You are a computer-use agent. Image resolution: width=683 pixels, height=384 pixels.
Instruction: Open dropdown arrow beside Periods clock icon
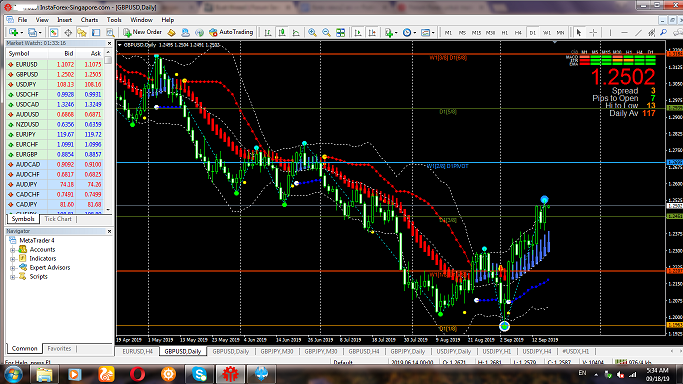[x=415, y=33]
